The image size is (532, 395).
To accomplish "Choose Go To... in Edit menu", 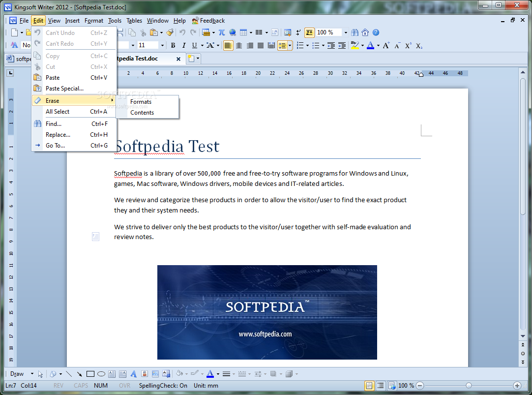I will point(74,146).
